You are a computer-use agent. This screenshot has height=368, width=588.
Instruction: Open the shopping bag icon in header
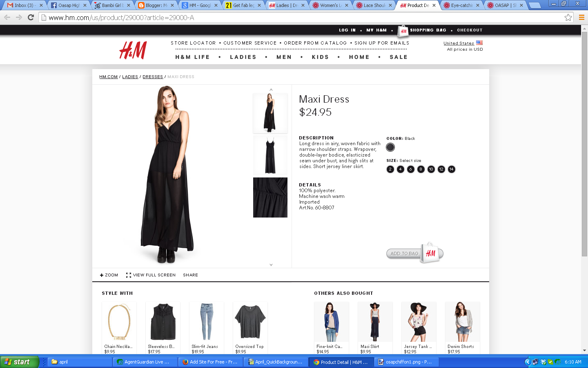(x=403, y=31)
